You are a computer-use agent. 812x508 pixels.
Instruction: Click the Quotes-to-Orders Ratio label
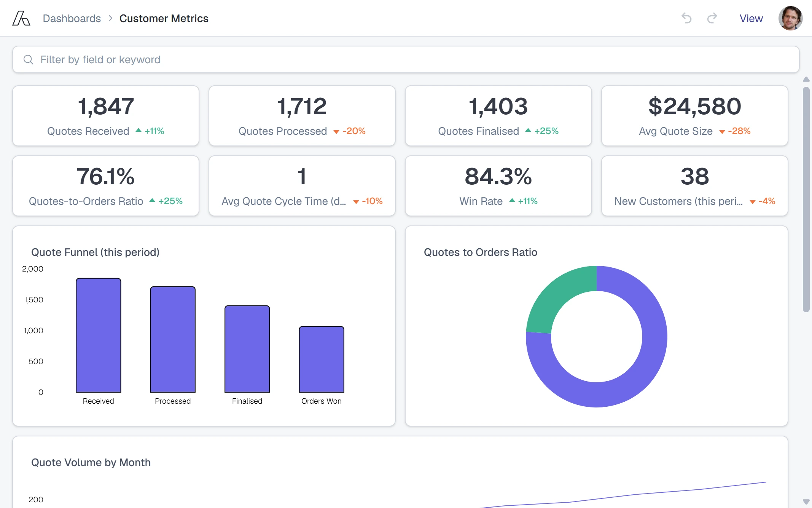86,201
